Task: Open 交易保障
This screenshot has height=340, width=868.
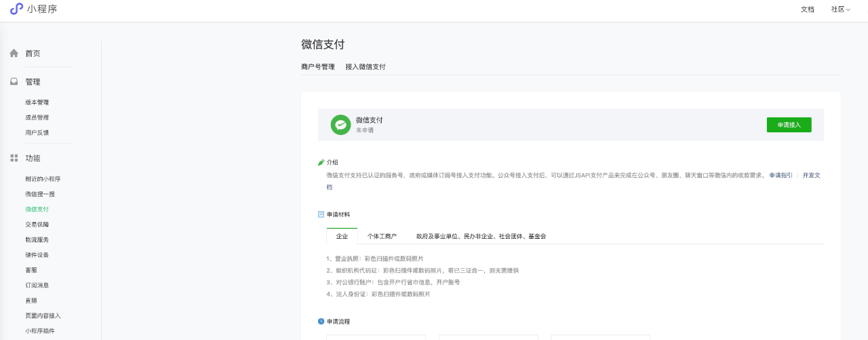Action: (37, 225)
